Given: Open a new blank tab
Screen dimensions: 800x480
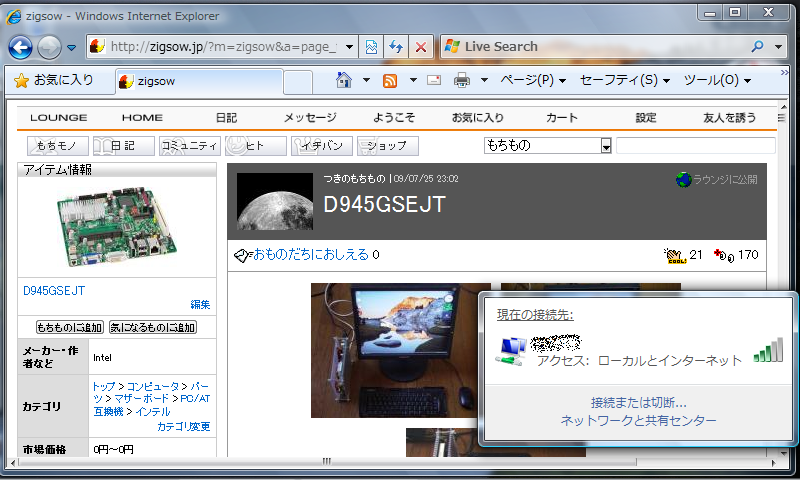Looking at the screenshot, I should 298,82.
